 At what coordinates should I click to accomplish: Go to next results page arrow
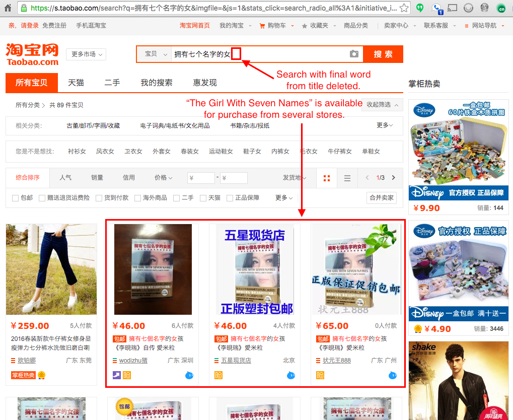click(x=394, y=177)
